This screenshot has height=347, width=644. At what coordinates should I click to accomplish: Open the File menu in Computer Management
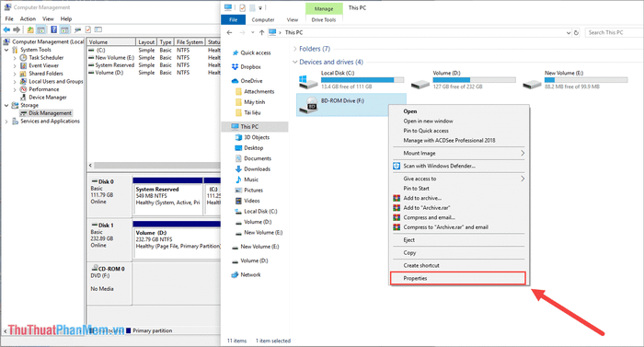click(x=9, y=19)
